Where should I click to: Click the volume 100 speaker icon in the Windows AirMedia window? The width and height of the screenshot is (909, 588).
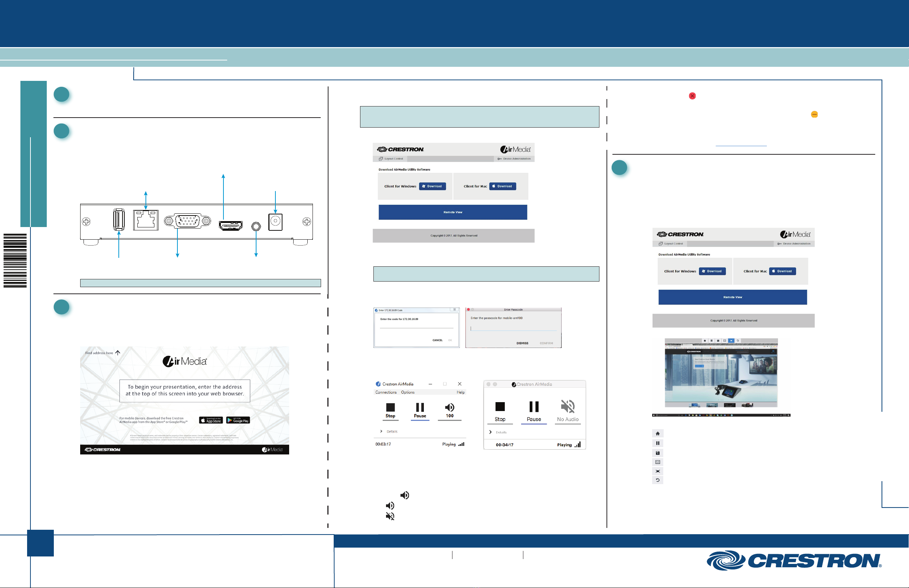pos(450,407)
